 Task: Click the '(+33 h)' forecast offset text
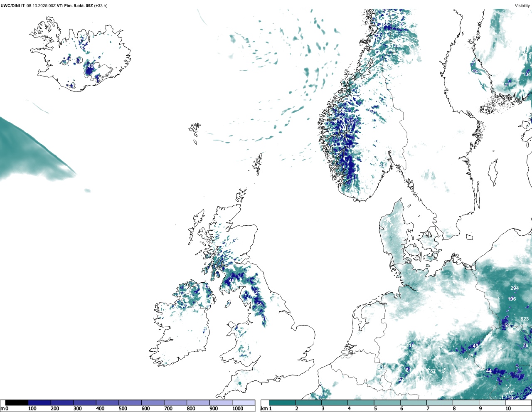click(101, 5)
